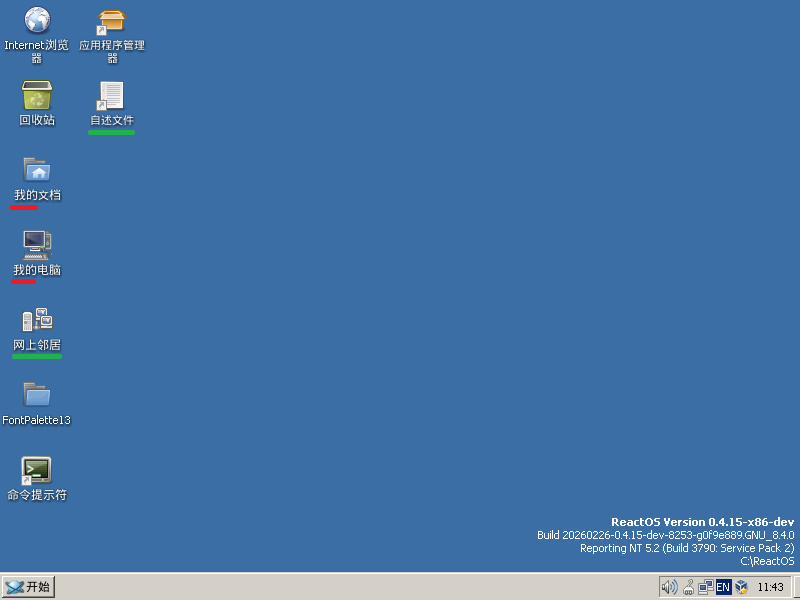Select the 我的文档 folder icon
This screenshot has width=800, height=600.
[37, 170]
